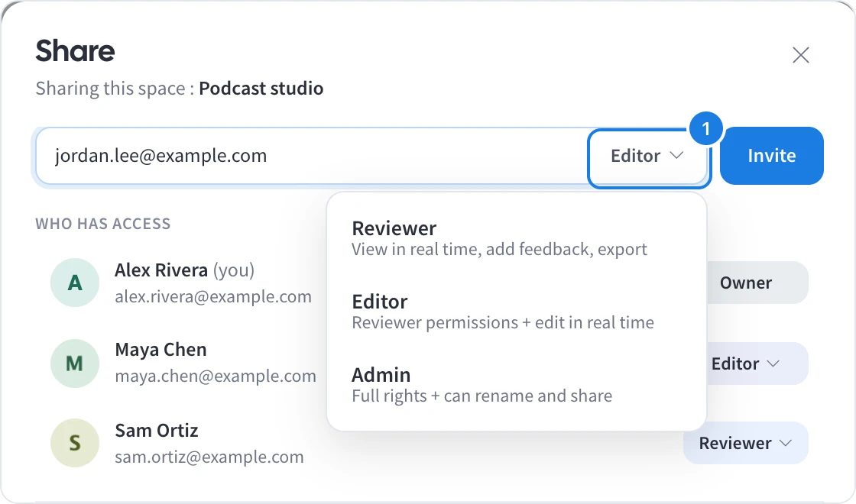856x504 pixels.
Task: Click the WHO HAS ACCESS heading
Action: tap(103, 224)
